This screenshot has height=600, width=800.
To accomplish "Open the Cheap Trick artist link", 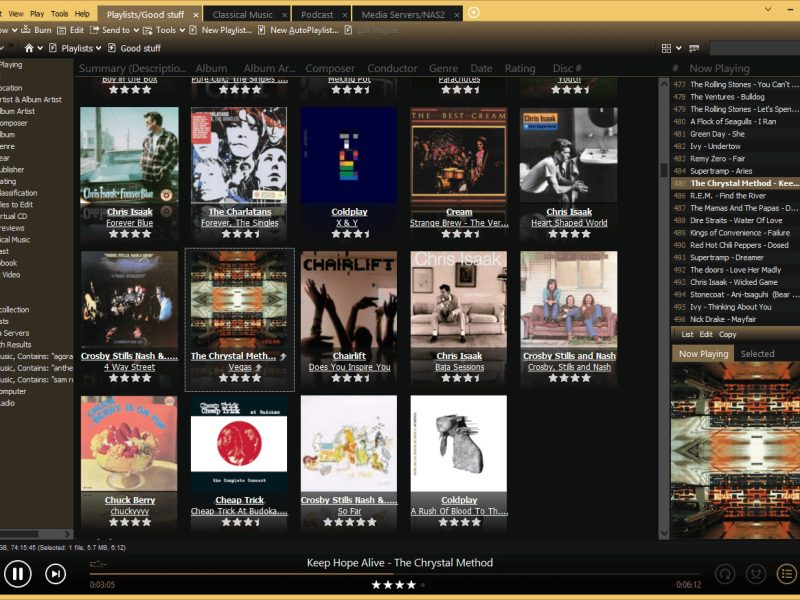I will (239, 500).
